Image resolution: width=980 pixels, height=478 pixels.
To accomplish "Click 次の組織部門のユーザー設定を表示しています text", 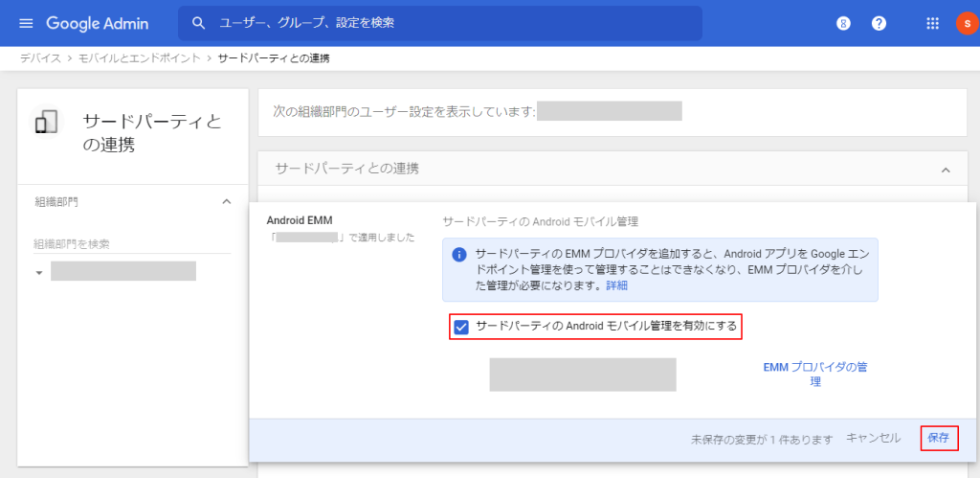I will 405,112.
